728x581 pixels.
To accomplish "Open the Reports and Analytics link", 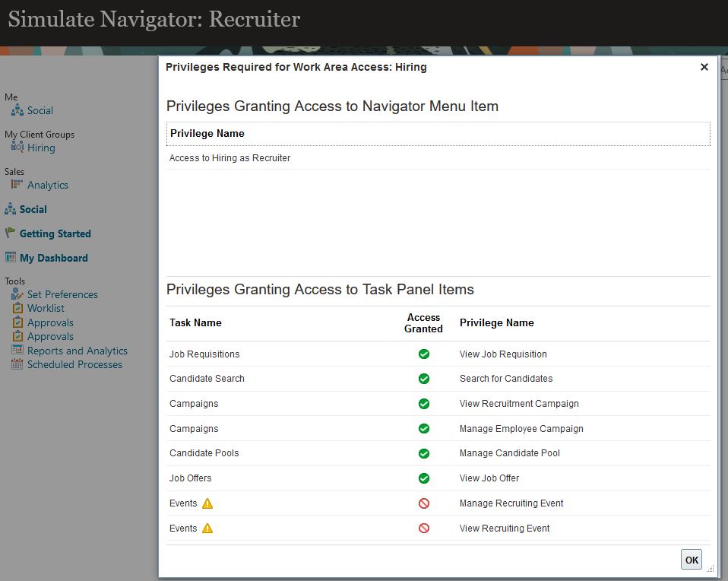I will 78,351.
